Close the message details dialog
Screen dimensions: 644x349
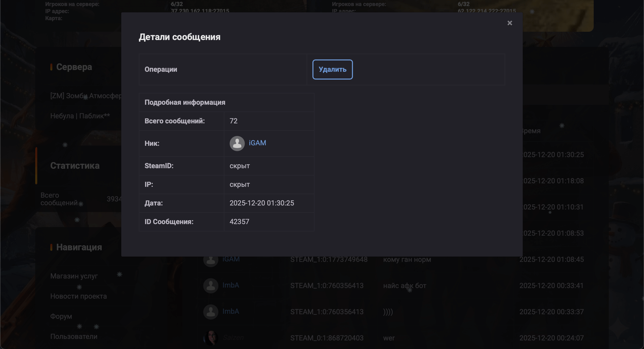pos(510,23)
